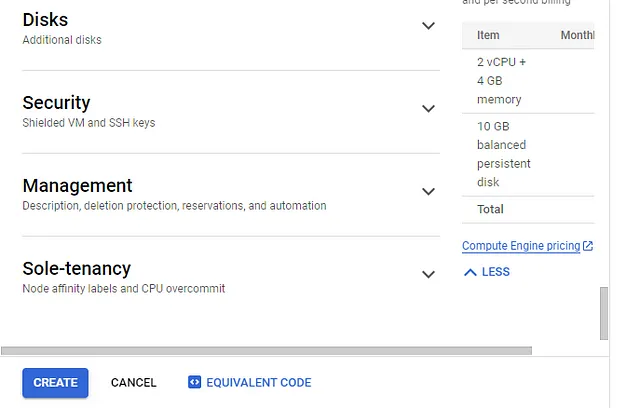Screen dimensions: 640x408
Task: Select the Sole-tenancy heading
Action: point(77,268)
